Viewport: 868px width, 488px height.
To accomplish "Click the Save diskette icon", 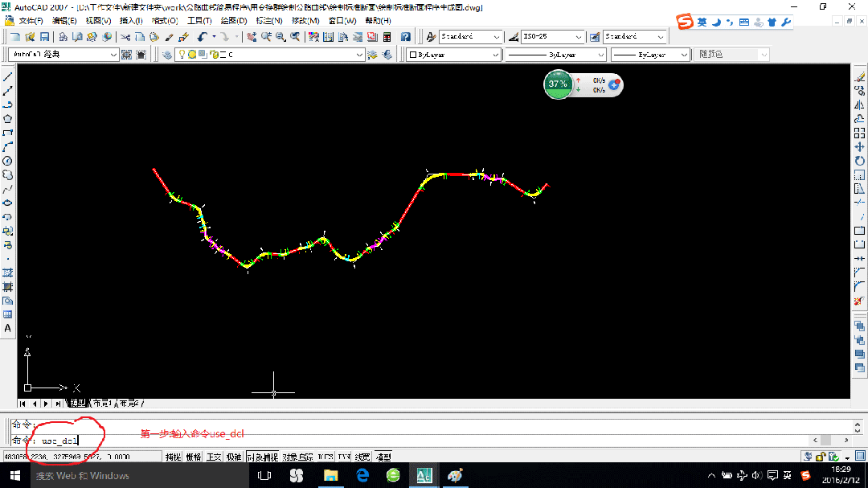I will (44, 36).
